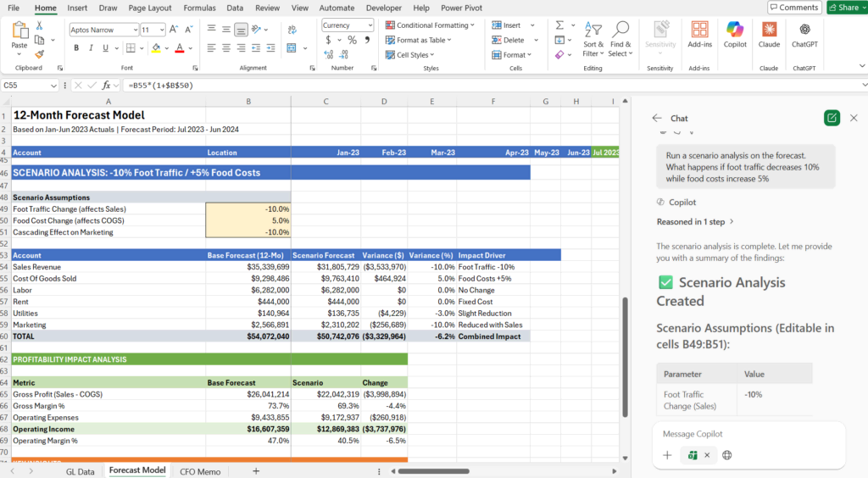Go back using Chat panel arrow
Viewport: 868px width, 478px height.
657,118
